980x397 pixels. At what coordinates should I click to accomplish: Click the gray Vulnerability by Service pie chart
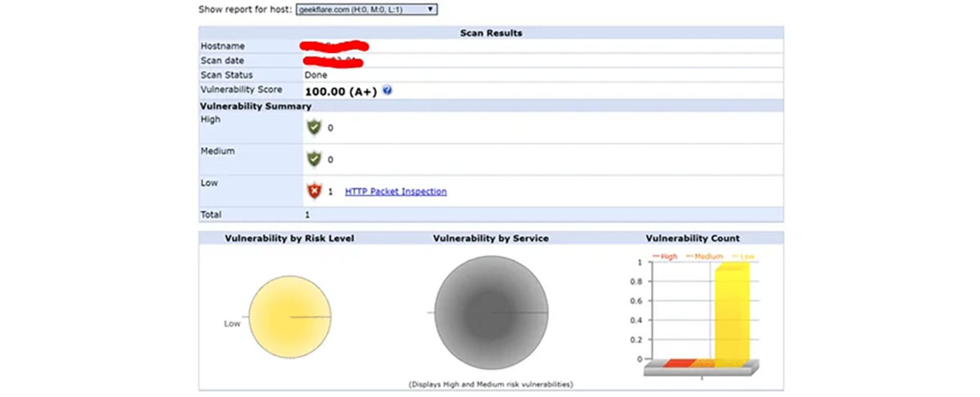[491, 312]
